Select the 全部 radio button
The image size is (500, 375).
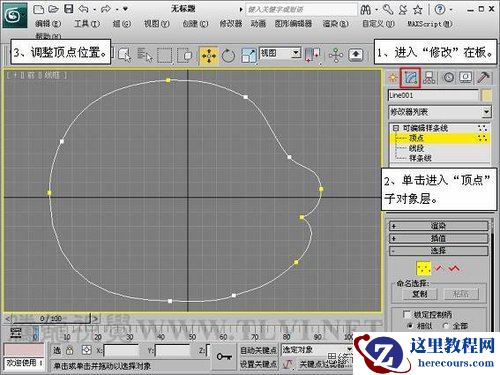446,326
